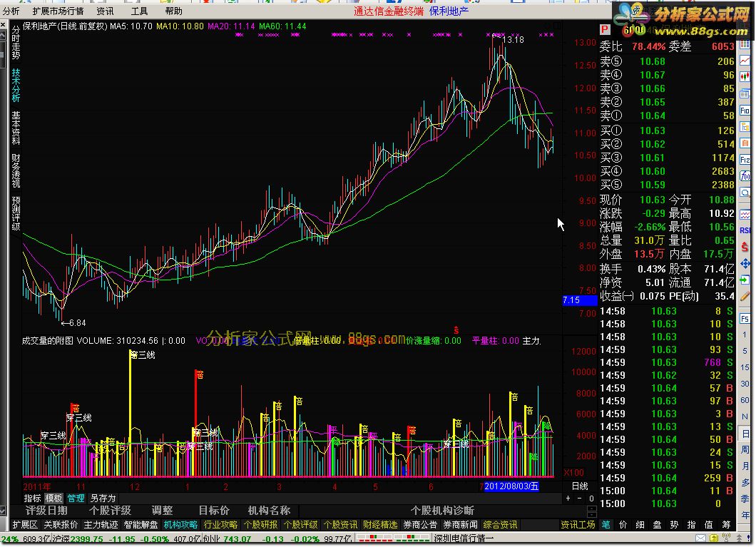The width and height of the screenshot is (756, 547).
Task: Click the Fs time-share period icon
Action: [x=745, y=319]
